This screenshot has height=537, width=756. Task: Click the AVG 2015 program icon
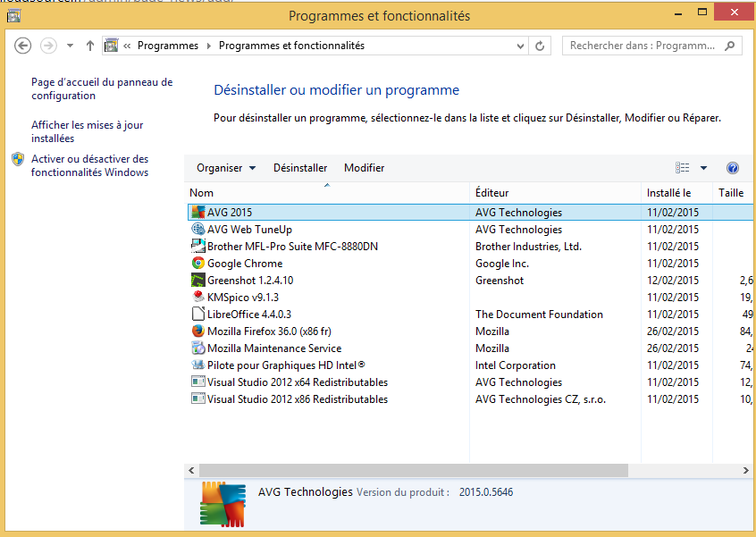pyautogui.click(x=198, y=212)
